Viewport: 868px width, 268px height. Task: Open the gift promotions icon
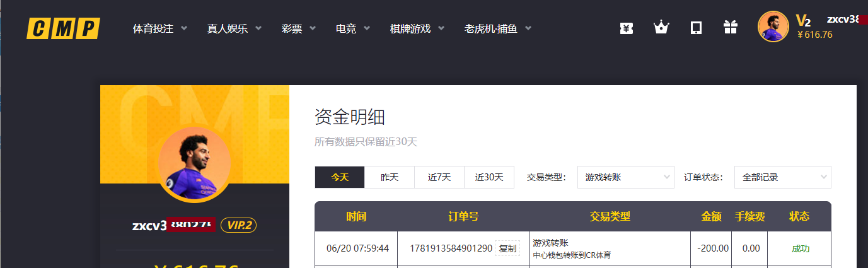pyautogui.click(x=731, y=28)
